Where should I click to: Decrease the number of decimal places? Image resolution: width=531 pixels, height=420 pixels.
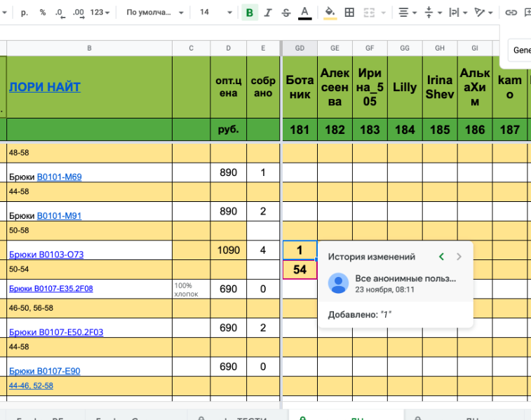point(60,13)
